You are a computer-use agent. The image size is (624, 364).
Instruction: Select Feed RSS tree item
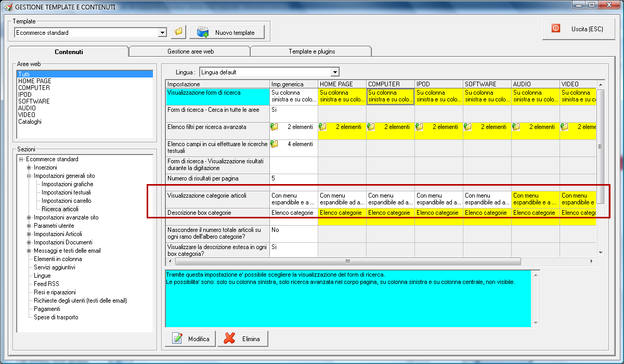pos(47,284)
